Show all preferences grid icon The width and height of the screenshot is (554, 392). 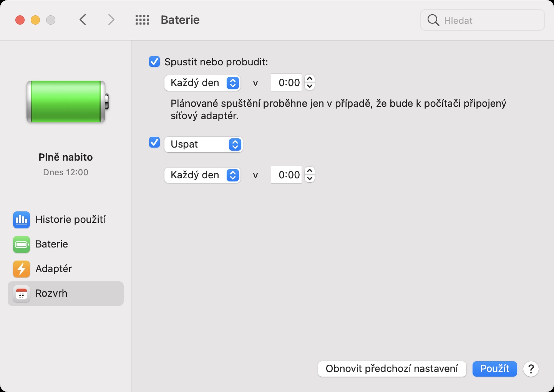tap(142, 20)
